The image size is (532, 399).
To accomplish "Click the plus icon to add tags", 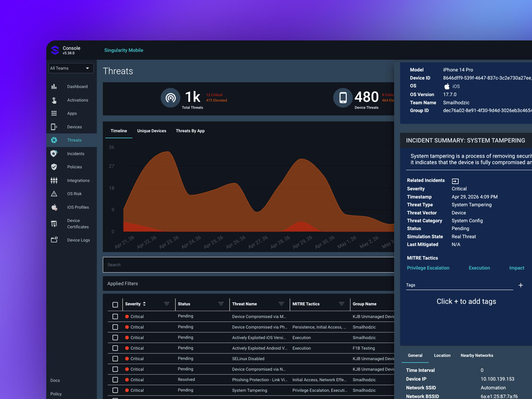I will (x=521, y=285).
